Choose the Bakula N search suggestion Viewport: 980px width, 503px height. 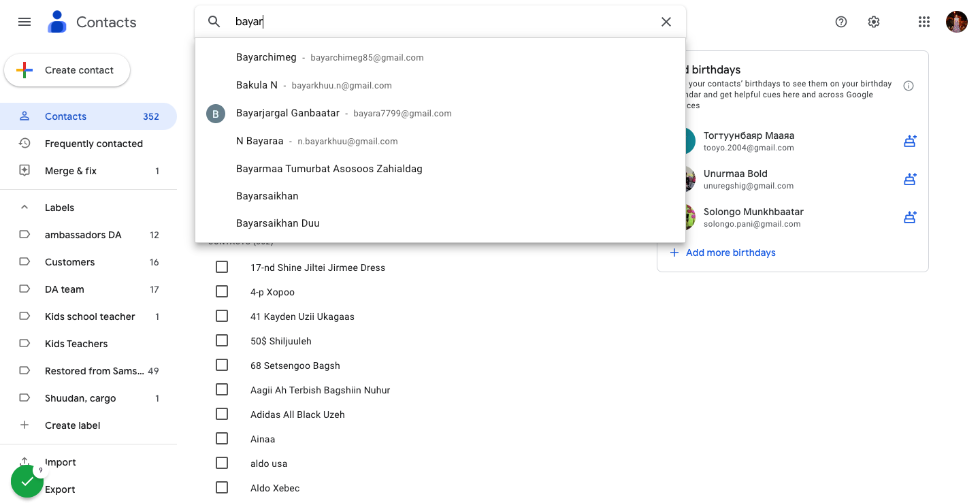click(x=440, y=86)
